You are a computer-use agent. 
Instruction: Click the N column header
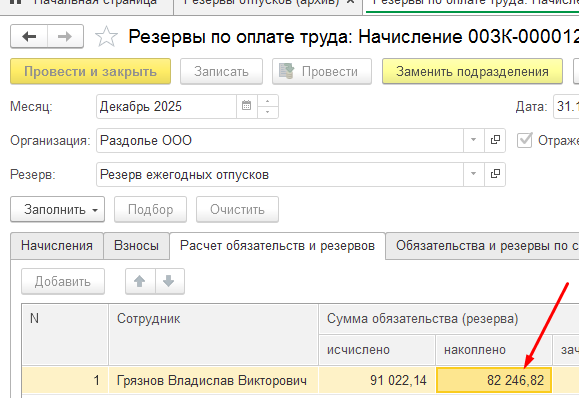coord(65,334)
